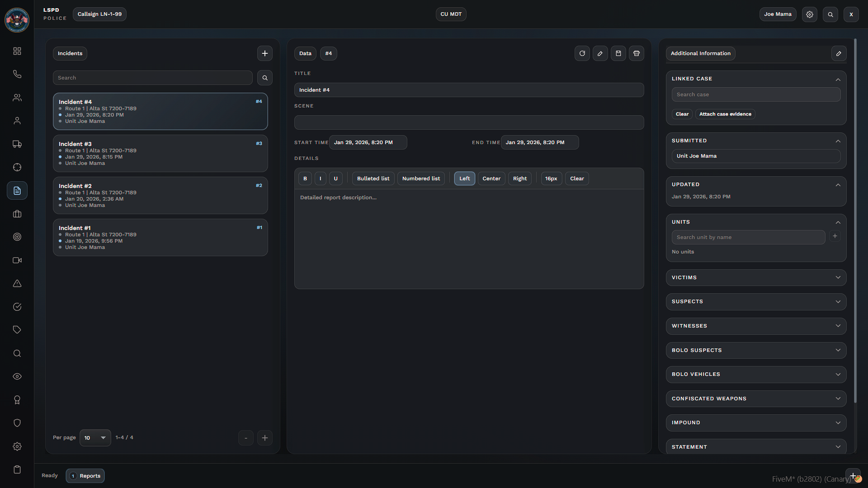Viewport: 868px width, 488px height.
Task: Click Attach case evidence button
Action: click(725, 114)
